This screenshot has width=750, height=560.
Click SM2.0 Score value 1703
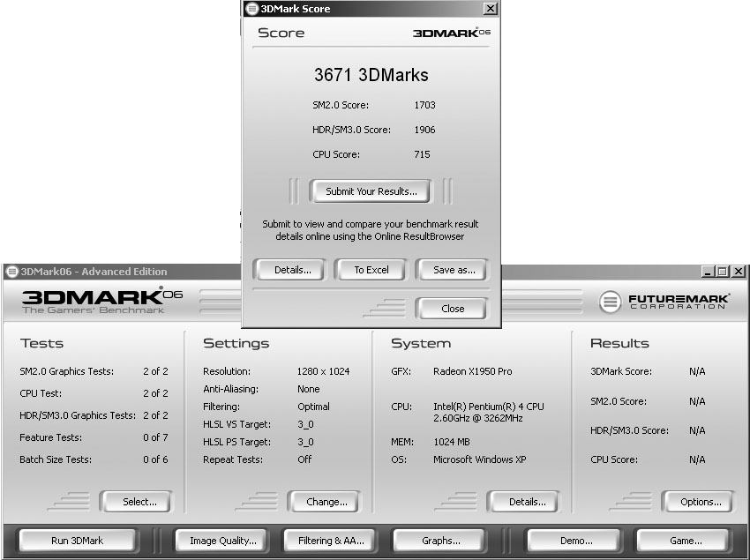(424, 105)
